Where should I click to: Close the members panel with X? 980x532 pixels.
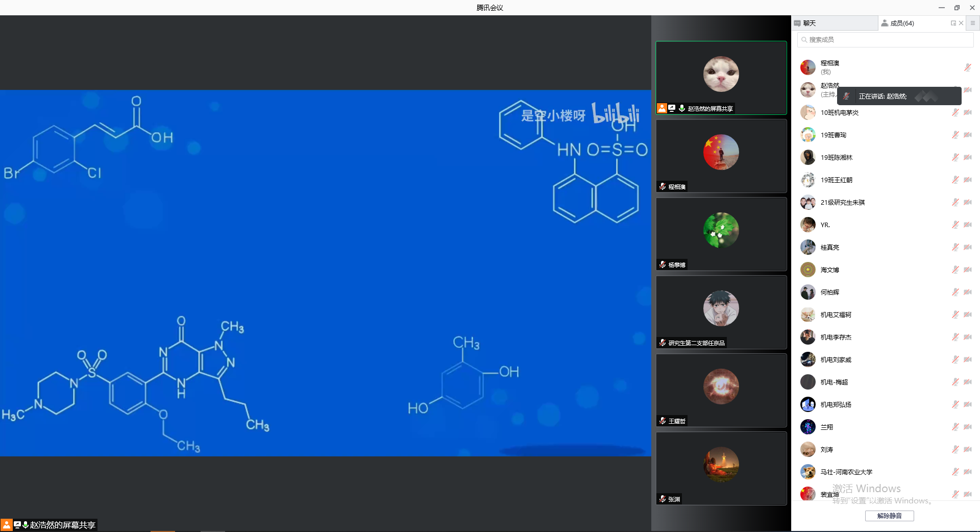(x=961, y=23)
